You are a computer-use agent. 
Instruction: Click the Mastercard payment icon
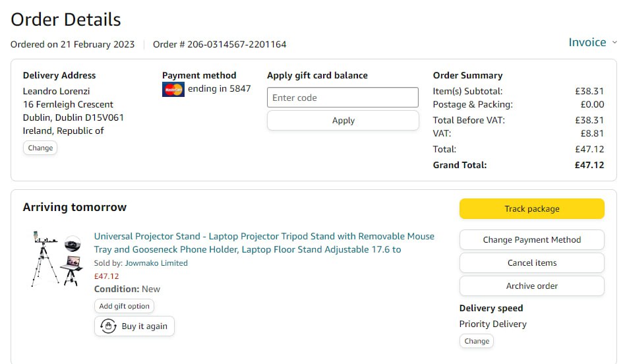173,89
